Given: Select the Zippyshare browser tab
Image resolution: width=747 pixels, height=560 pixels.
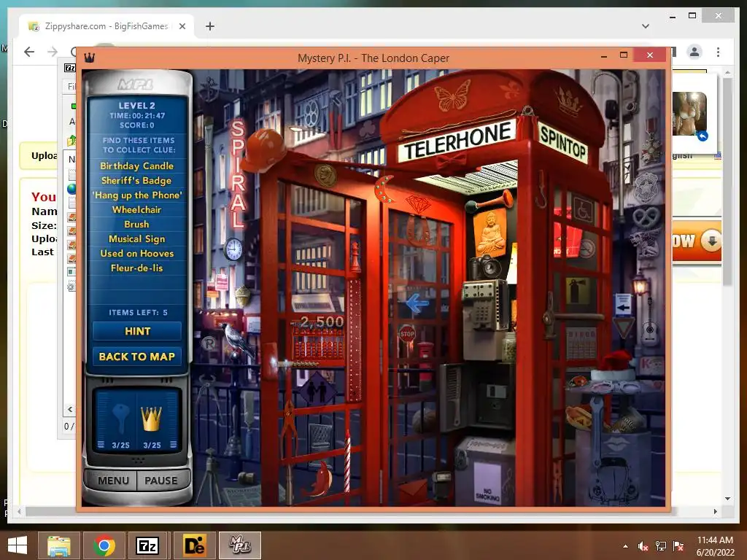Looking at the screenshot, I should (x=107, y=26).
